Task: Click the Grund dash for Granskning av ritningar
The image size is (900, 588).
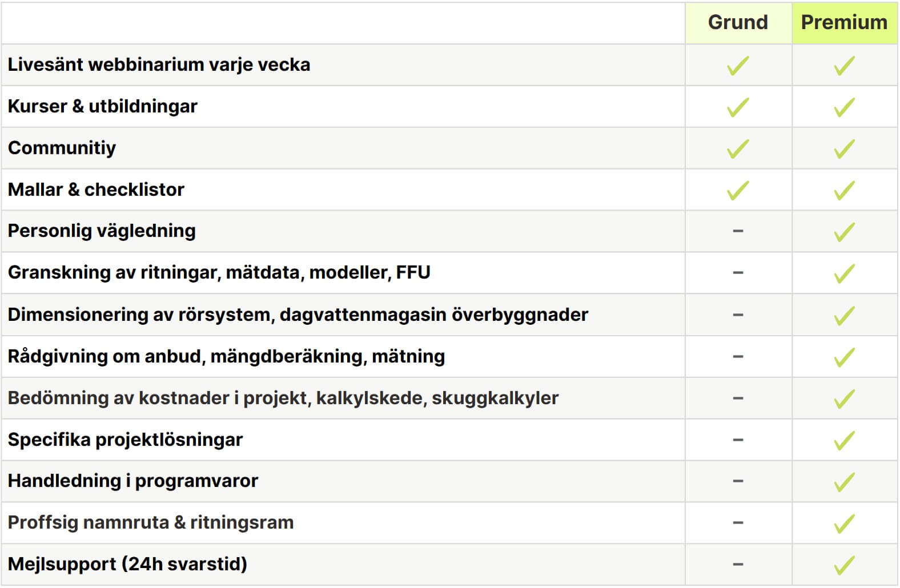Action: click(738, 273)
